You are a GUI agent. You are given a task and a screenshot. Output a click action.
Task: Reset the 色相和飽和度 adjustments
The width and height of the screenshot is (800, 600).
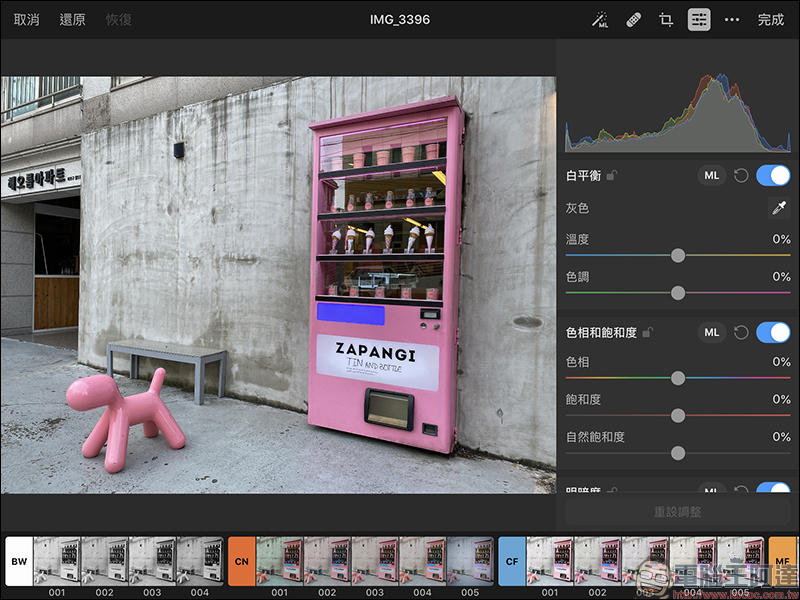tap(741, 332)
